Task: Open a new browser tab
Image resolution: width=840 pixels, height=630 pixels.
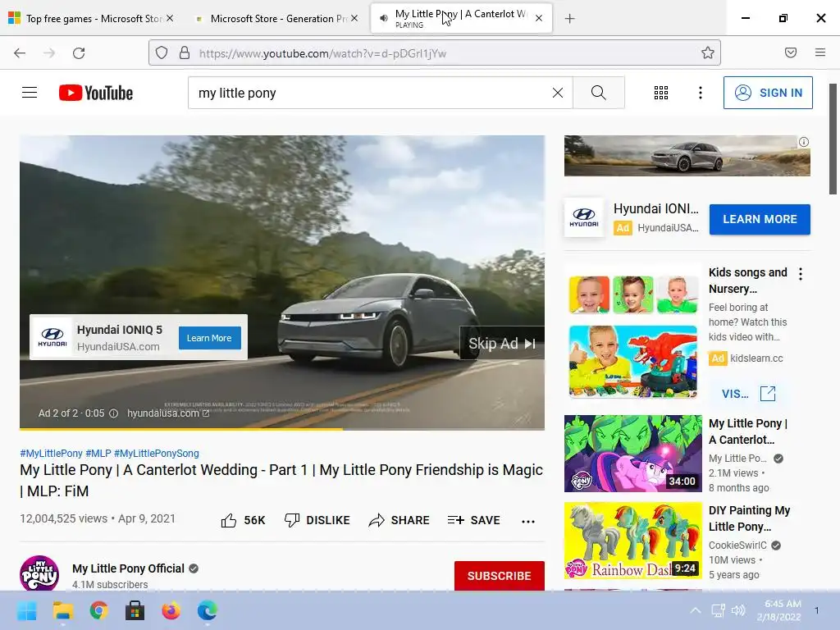Action: click(569, 19)
